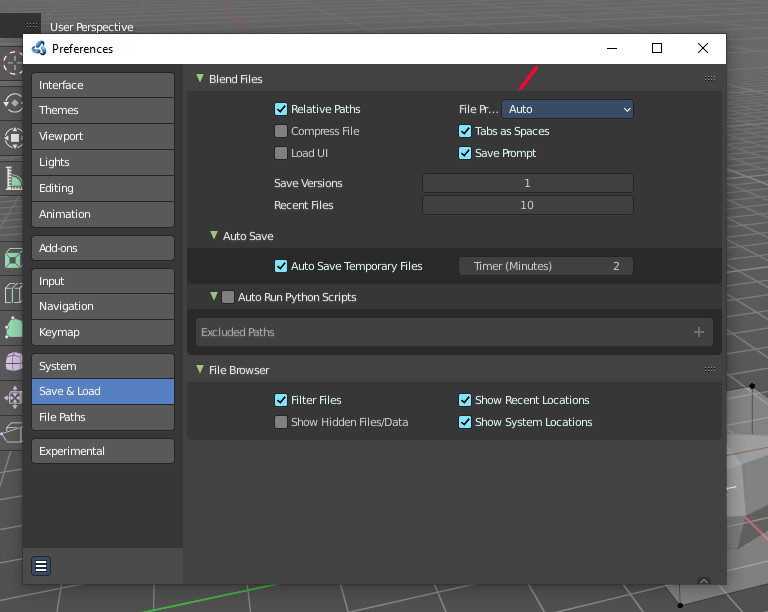
Task: Select the 3D Cursor tool in viewport toolbar
Action: point(12,64)
